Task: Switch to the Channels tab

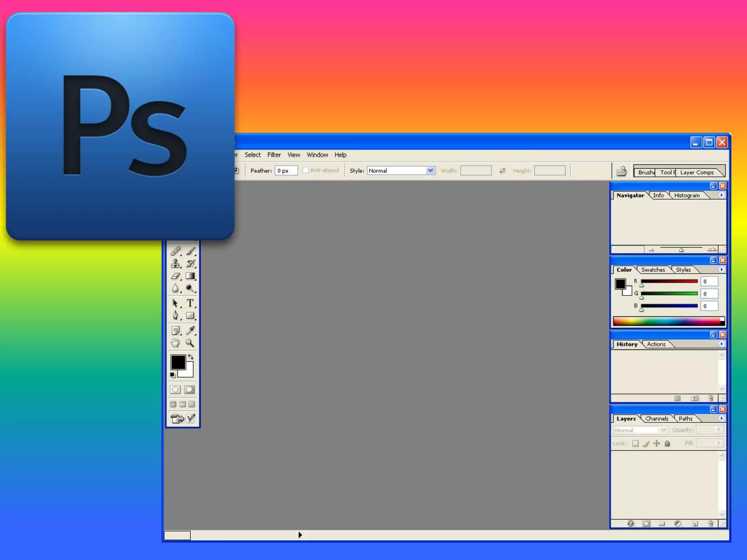Action: [657, 419]
